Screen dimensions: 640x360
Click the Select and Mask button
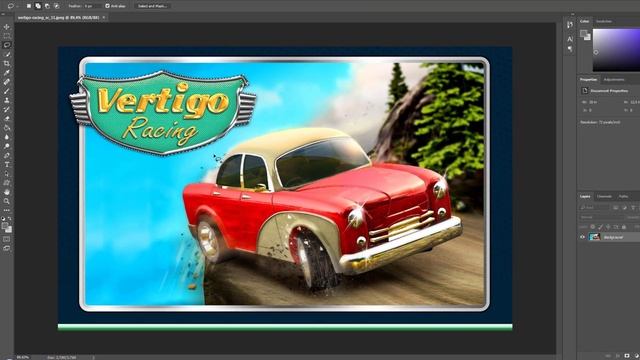click(x=152, y=6)
